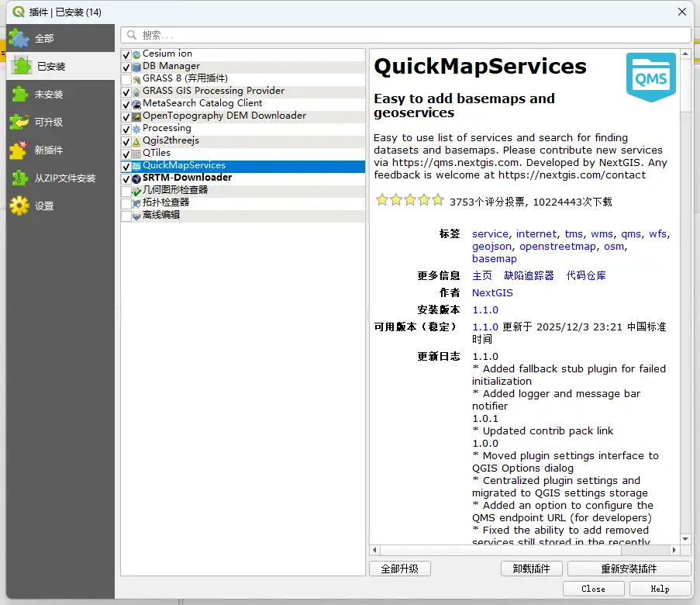Enable the GRASS 8 plugin checkbox
This screenshot has width=700, height=605.
click(126, 79)
